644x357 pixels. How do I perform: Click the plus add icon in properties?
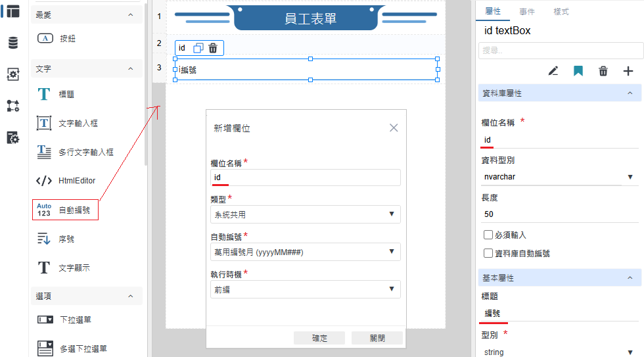click(628, 71)
